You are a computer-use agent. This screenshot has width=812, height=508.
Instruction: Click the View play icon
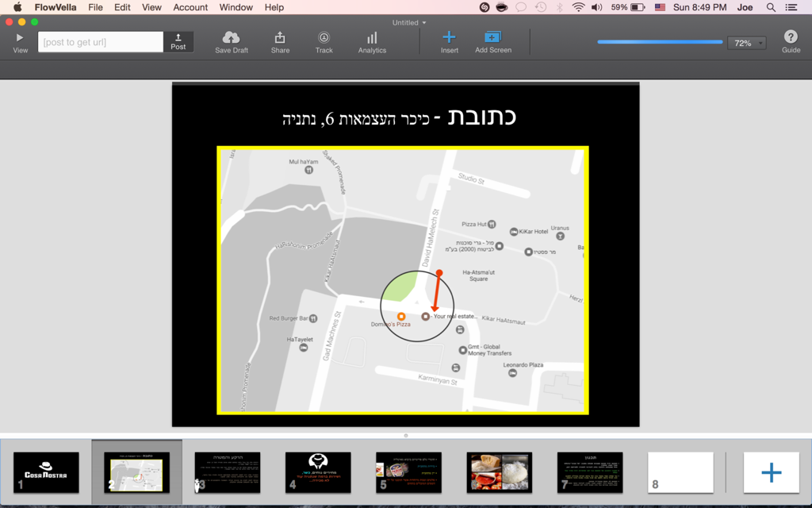20,37
